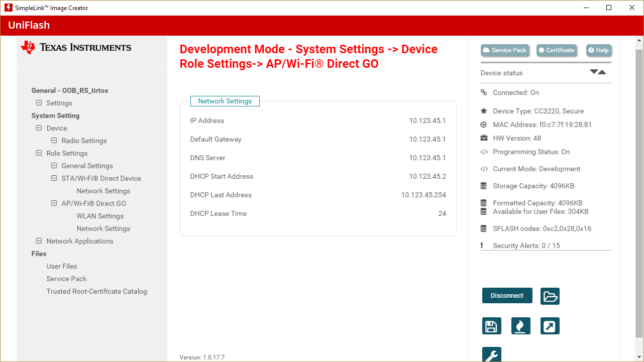Click the Version: 1.0.17.7 text
This screenshot has width=644, height=362.
[202, 357]
